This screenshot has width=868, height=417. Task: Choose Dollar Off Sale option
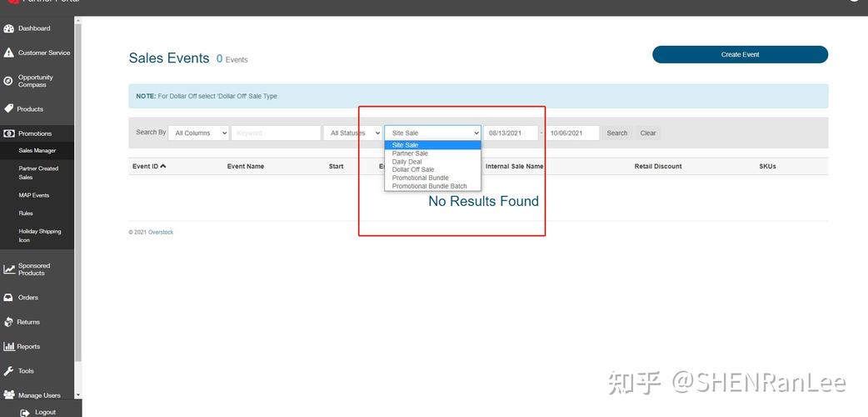click(433, 169)
